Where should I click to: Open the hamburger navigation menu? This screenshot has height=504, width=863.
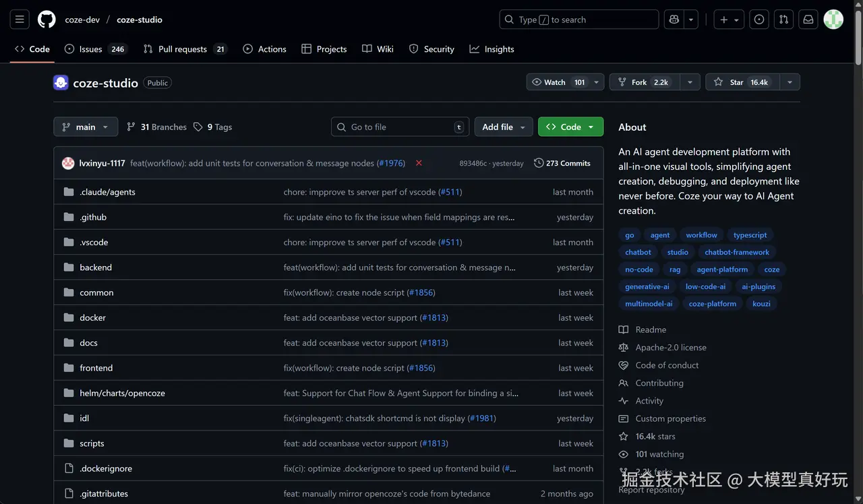pos(20,20)
